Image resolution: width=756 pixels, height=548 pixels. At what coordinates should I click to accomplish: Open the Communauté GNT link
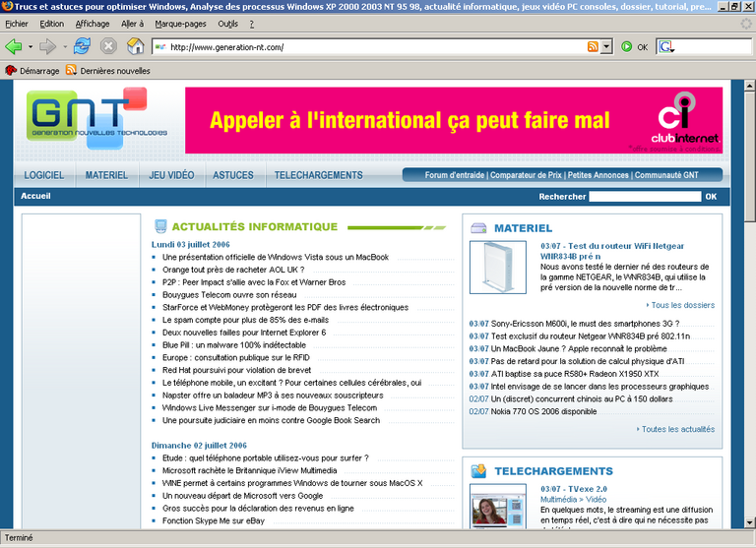(x=666, y=175)
